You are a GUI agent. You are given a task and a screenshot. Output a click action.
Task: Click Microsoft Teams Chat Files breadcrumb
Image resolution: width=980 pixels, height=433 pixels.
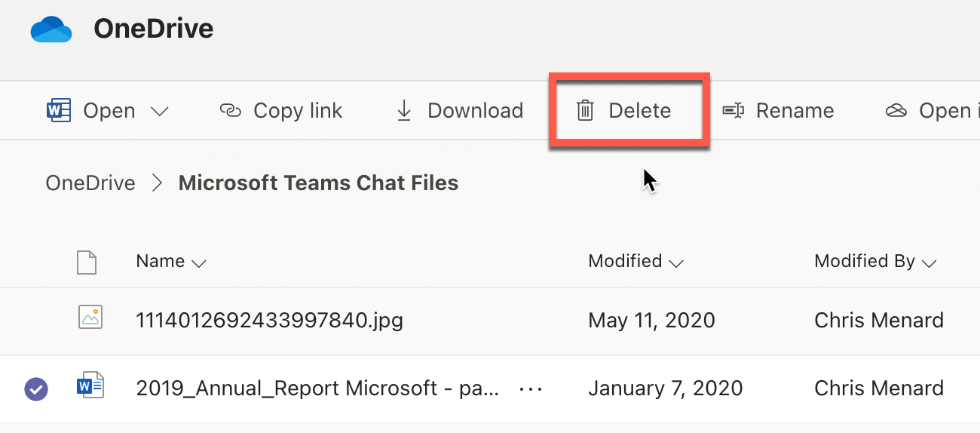click(x=318, y=183)
